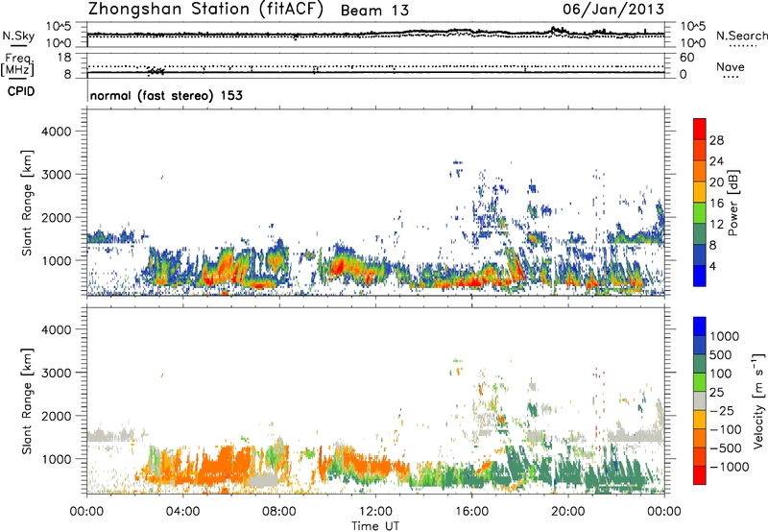This screenshot has width=768, height=532.
Task: Click '2000' on the velocity panel axis
Action: (56, 416)
